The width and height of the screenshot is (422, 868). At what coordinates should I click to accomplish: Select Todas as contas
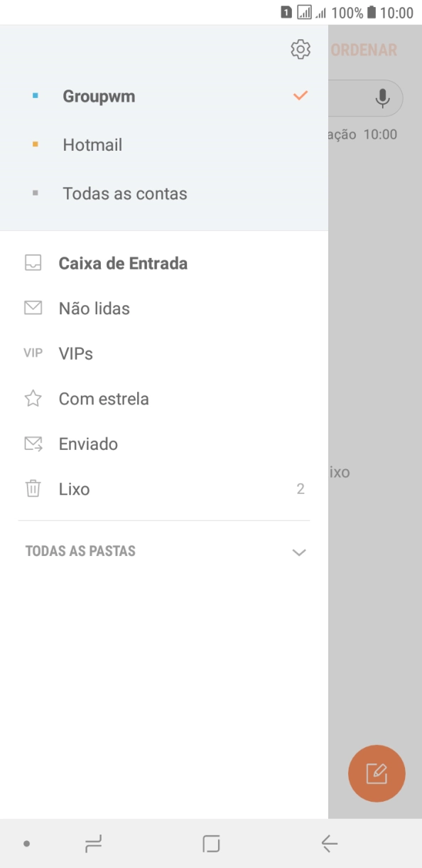124,193
